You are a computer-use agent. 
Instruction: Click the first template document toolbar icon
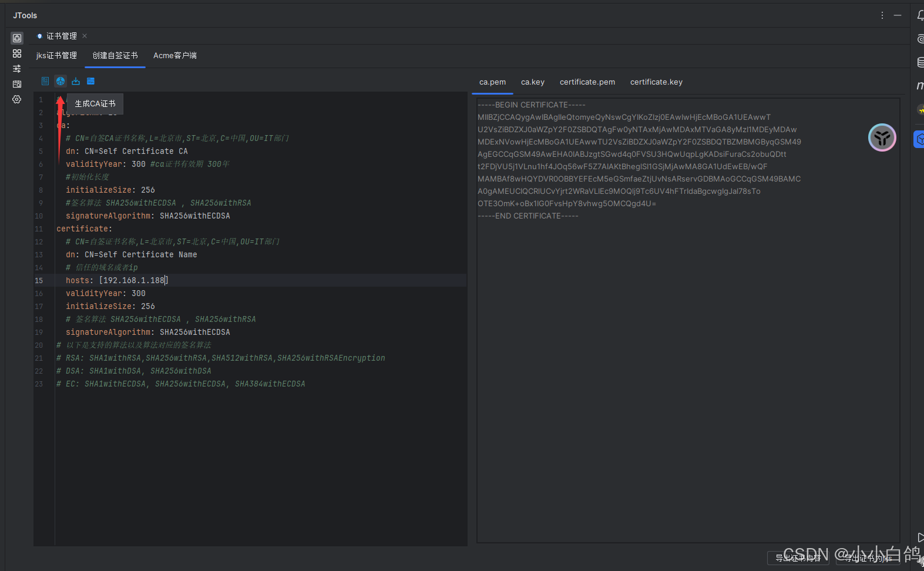click(x=45, y=81)
